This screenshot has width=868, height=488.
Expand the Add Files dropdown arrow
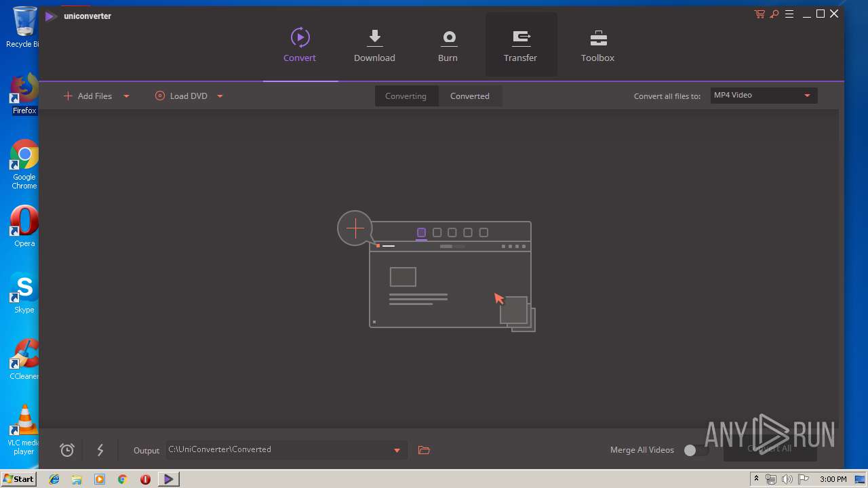(x=126, y=96)
